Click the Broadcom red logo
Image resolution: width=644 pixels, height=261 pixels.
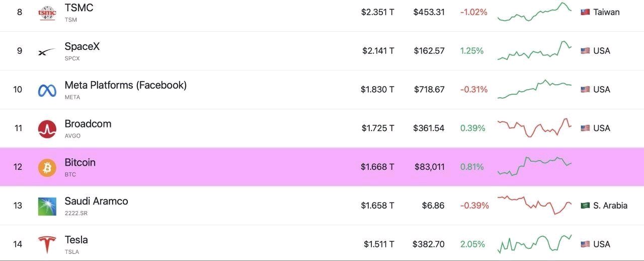click(x=47, y=129)
